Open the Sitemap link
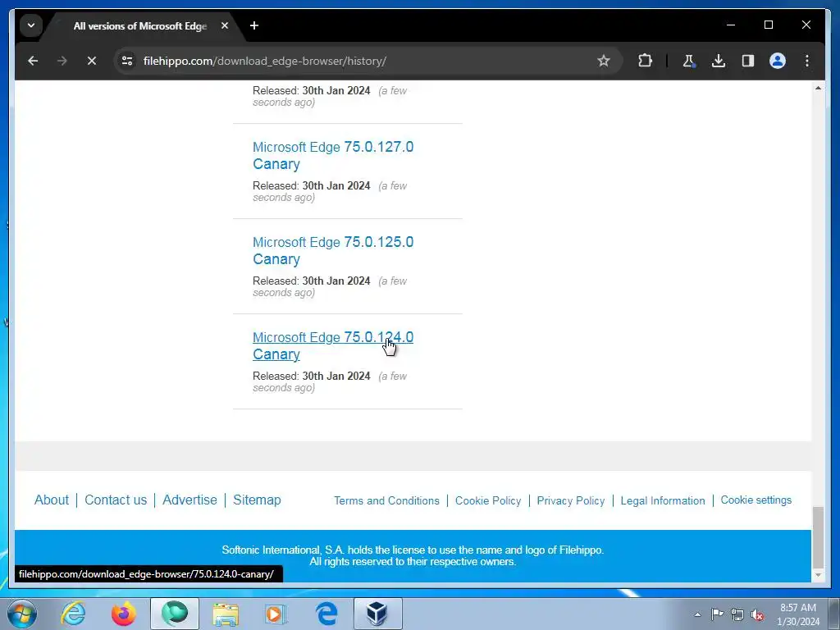 tap(257, 500)
